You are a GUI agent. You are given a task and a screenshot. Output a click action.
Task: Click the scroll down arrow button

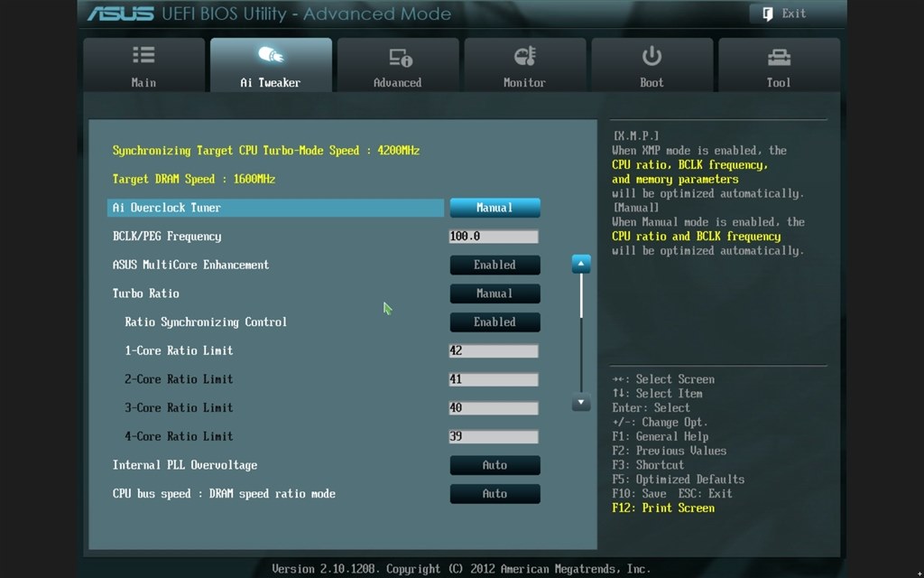coord(581,402)
